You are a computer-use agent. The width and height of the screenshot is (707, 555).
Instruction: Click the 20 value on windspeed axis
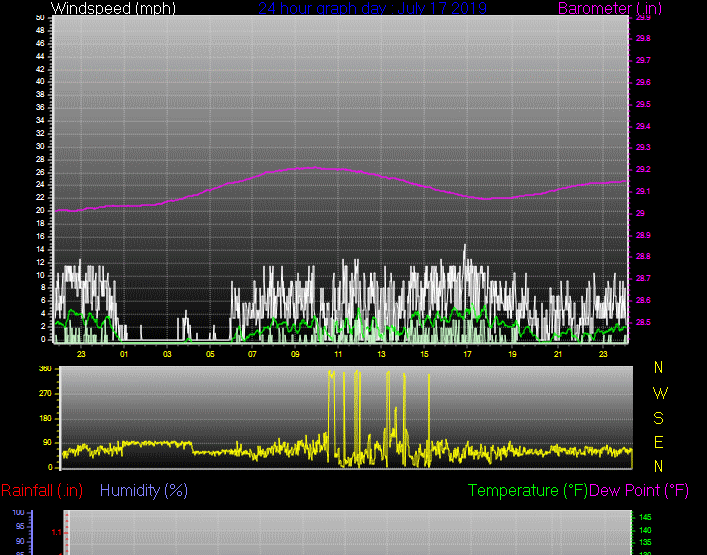[38, 211]
